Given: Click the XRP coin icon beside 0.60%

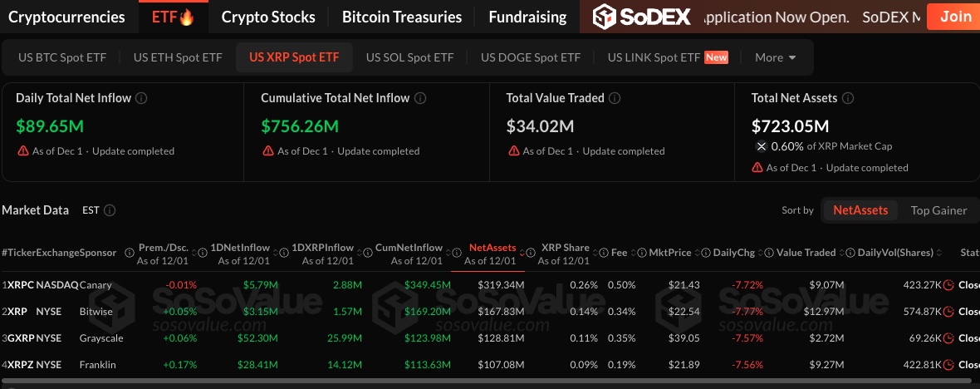Looking at the screenshot, I should coord(761,146).
